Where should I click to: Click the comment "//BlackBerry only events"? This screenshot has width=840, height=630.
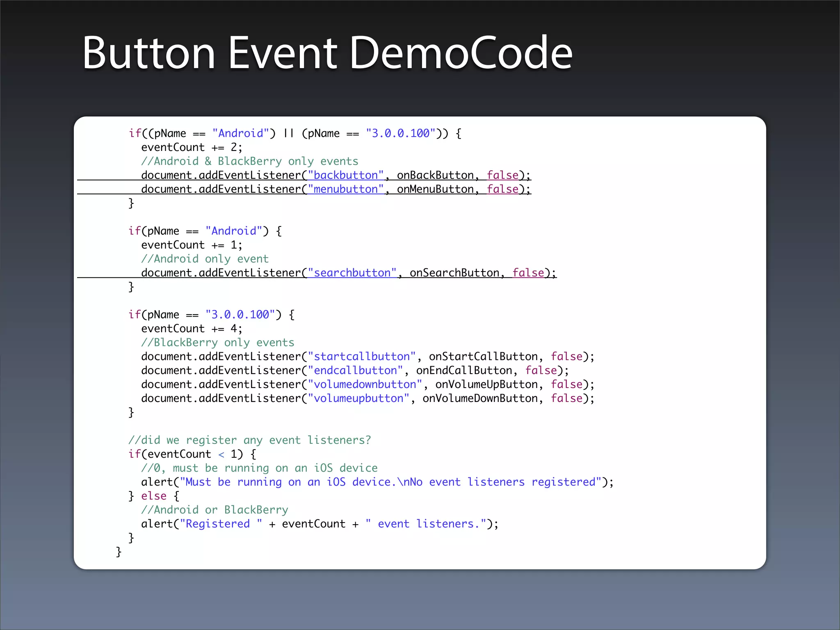pos(218,342)
